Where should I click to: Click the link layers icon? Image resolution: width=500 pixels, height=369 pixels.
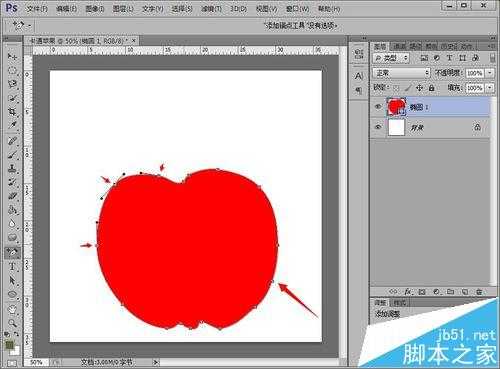393,292
